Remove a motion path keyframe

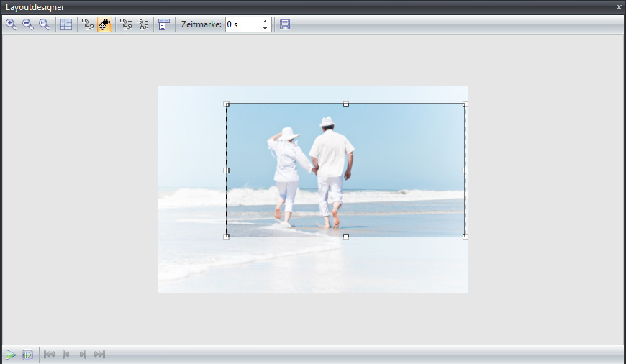point(142,24)
